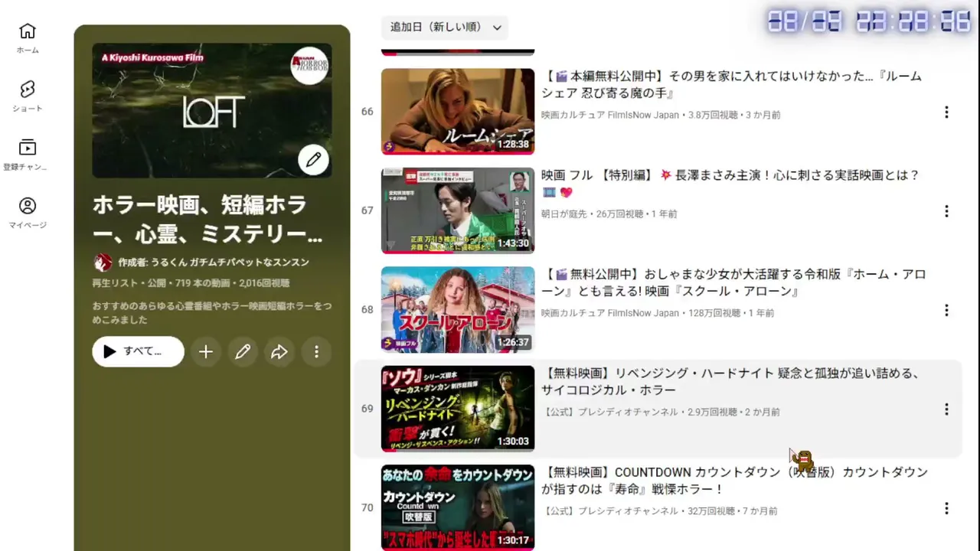Open video title 長澤まさみ主演！心に刺さる実話映画とは？
980x551 pixels.
pos(730,184)
